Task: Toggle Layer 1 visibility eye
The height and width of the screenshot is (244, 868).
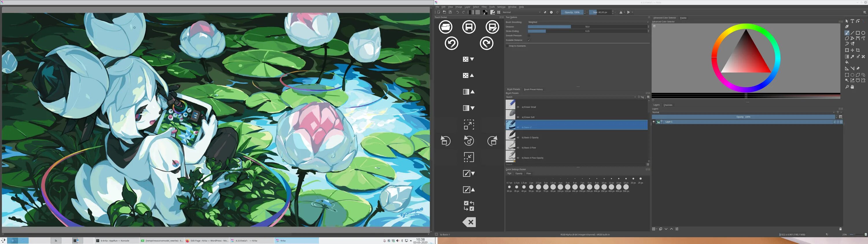Action: (x=653, y=122)
